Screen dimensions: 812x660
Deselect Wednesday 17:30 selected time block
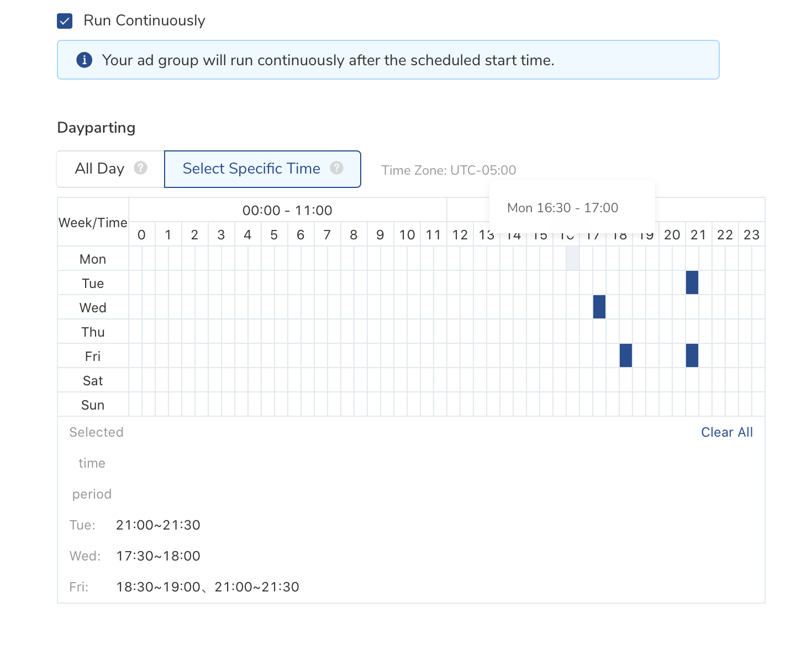tap(599, 307)
